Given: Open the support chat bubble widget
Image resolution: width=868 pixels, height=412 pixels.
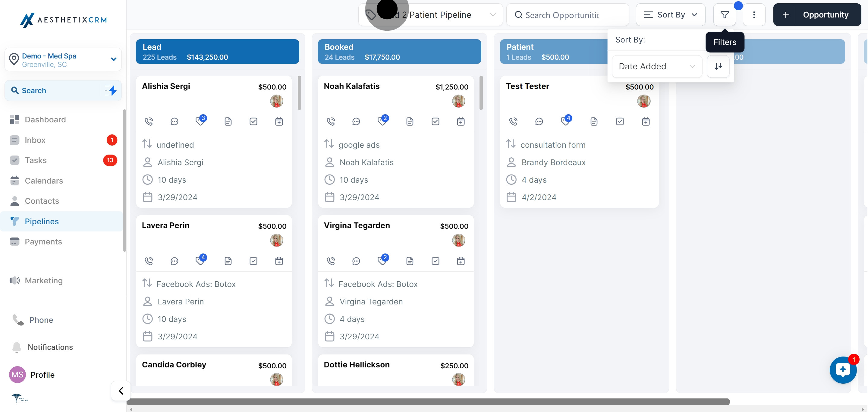Looking at the screenshot, I should coord(843,370).
